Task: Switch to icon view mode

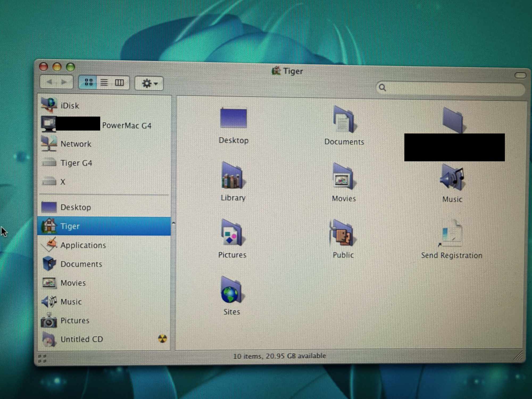Action: point(89,82)
